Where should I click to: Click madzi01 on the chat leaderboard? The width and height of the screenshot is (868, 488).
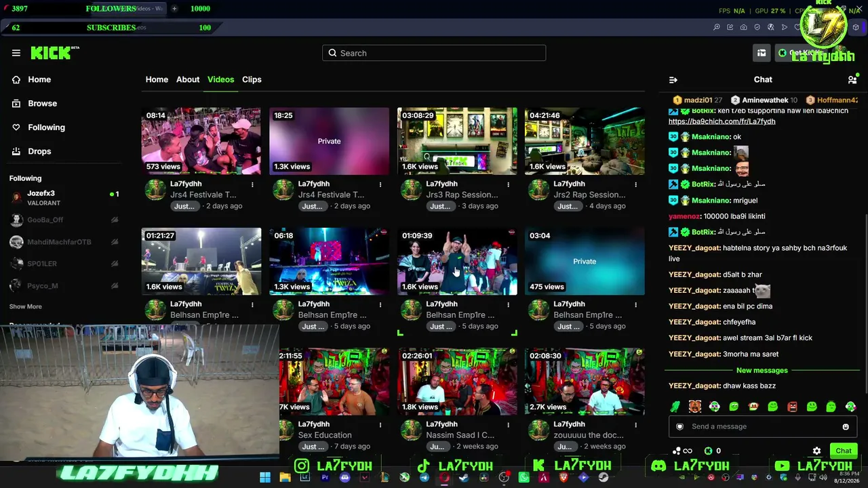[698, 100]
